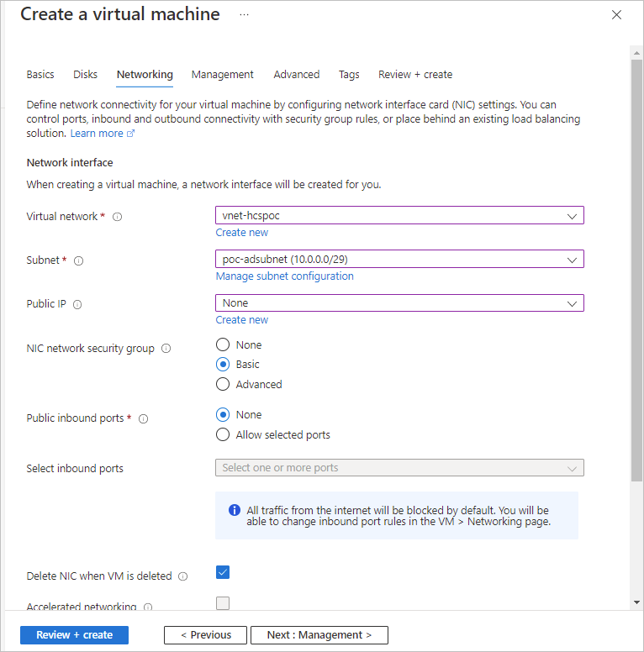Select None for public inbound ports
This screenshot has height=652, width=644.
(x=223, y=414)
